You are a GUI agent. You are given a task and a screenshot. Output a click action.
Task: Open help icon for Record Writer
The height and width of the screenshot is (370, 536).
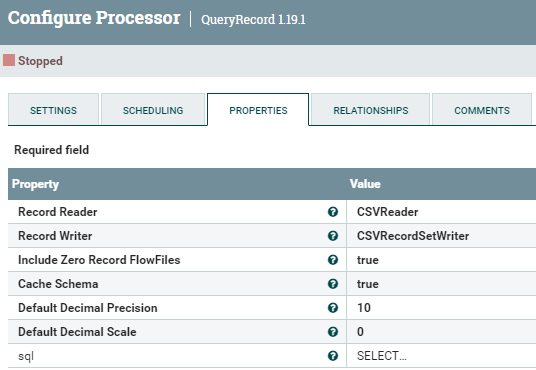333,236
